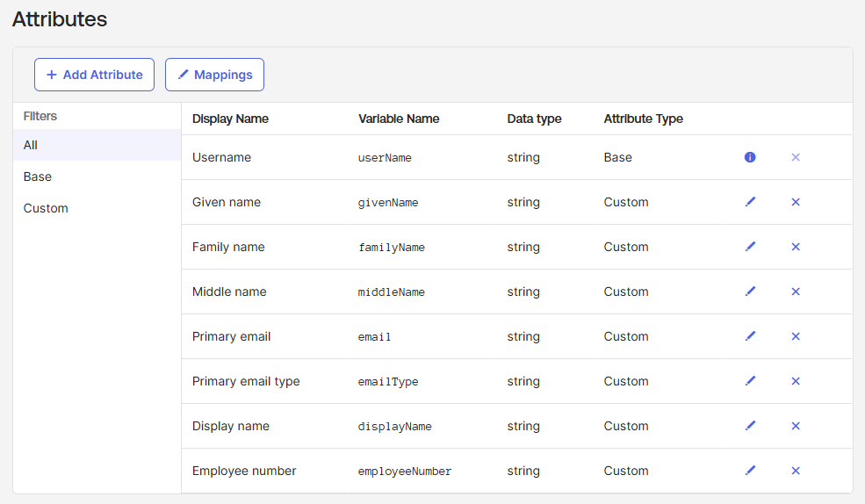Click the Add Attribute button
The height and width of the screenshot is (504, 865).
(x=94, y=75)
